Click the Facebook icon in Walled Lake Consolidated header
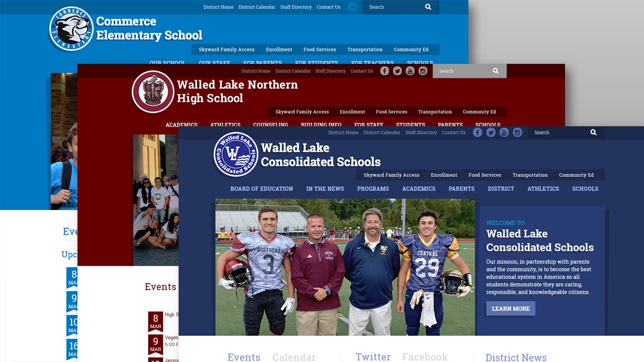The width and height of the screenshot is (644, 362). tap(477, 132)
